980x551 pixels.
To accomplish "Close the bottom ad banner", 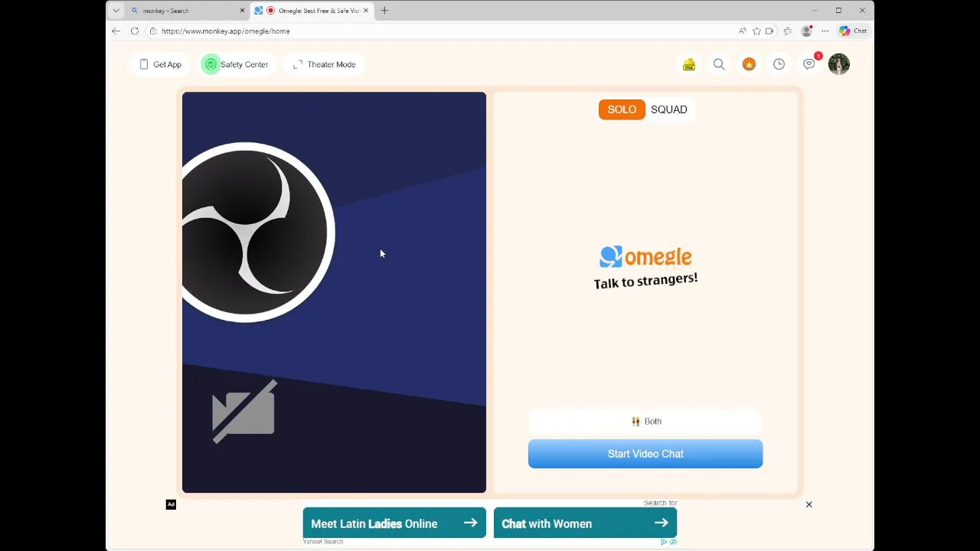I will tap(808, 504).
